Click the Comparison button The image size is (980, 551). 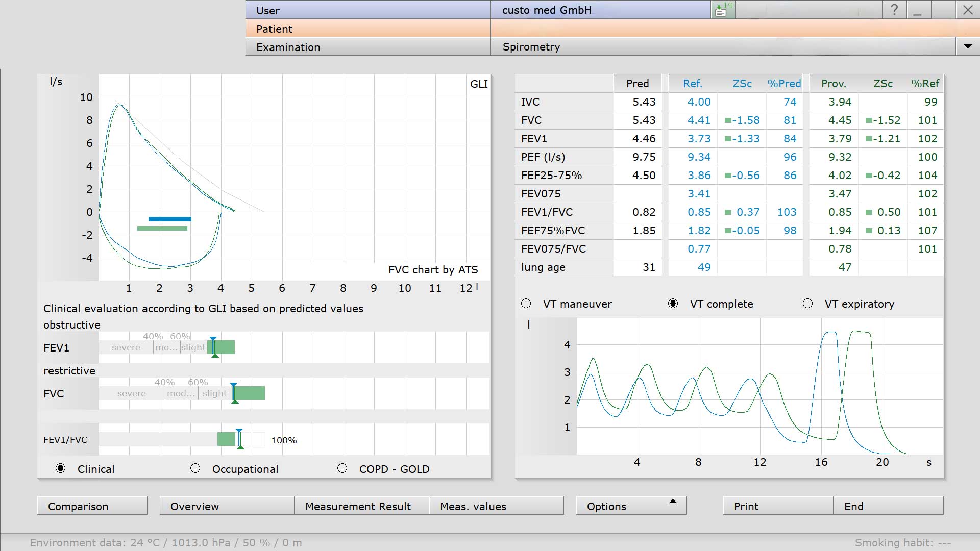[x=92, y=506]
